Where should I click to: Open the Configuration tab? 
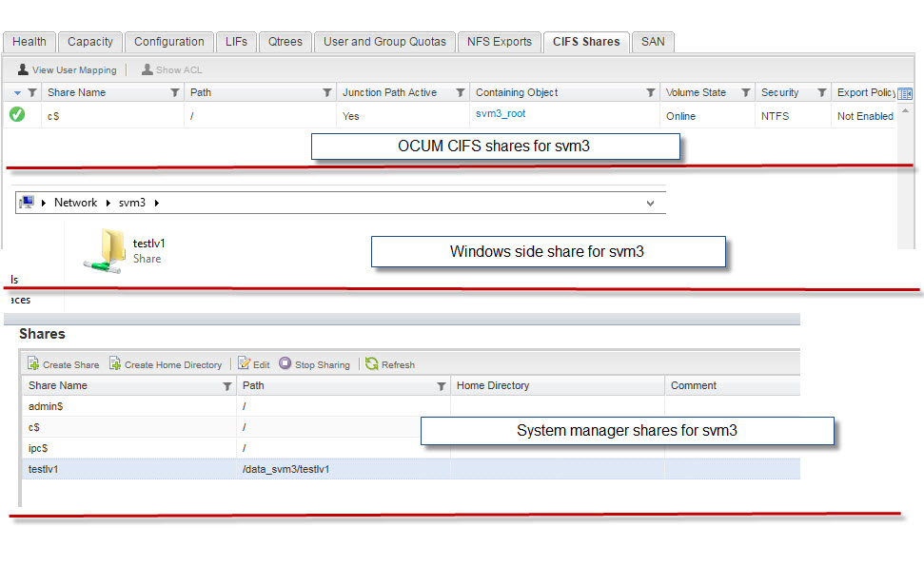169,42
